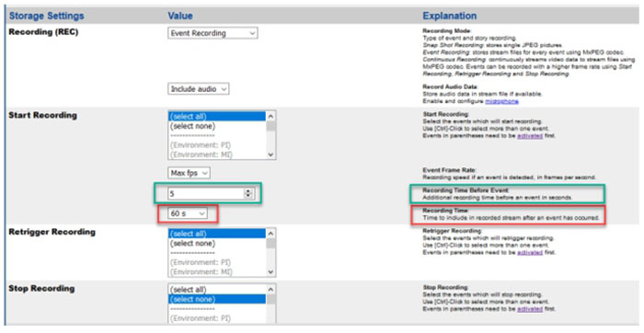The width and height of the screenshot is (644, 333).
Task: Select '(Environment: PI)' in Retrigger Recording list
Action: [x=217, y=262]
